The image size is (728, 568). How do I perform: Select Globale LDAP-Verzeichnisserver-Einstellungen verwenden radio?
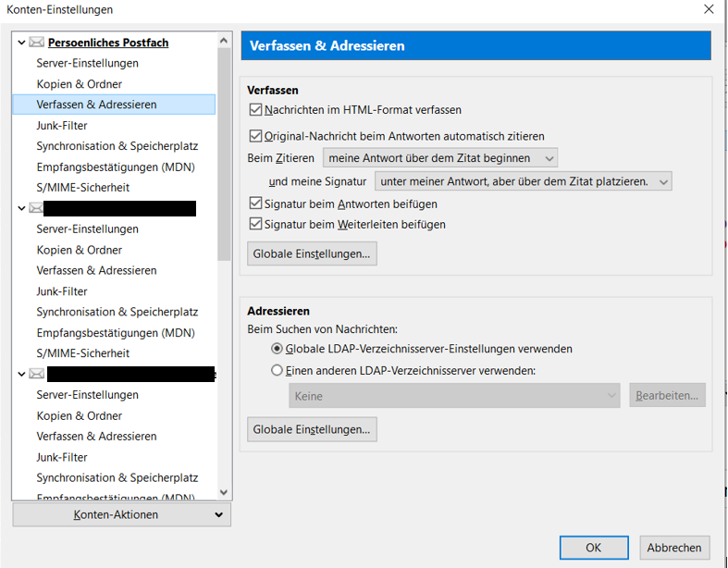pyautogui.click(x=277, y=349)
